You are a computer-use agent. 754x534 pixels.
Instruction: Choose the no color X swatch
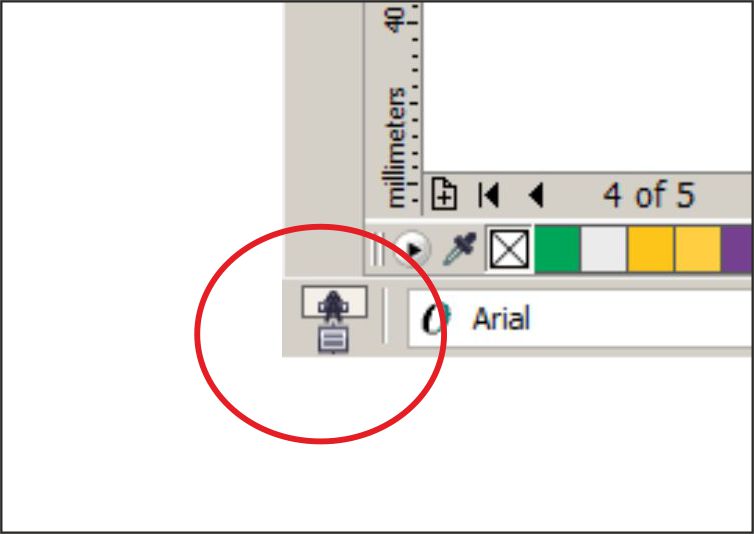point(509,249)
